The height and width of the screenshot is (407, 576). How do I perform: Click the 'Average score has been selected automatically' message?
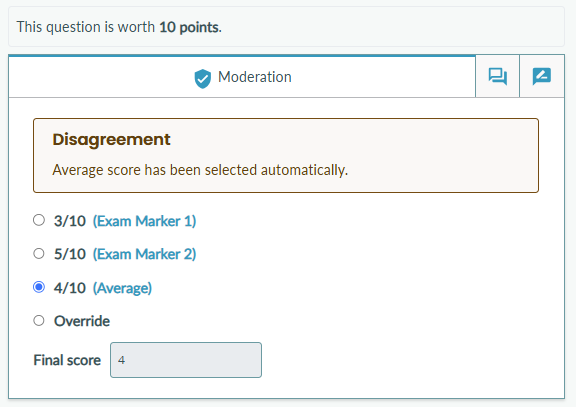click(x=200, y=170)
